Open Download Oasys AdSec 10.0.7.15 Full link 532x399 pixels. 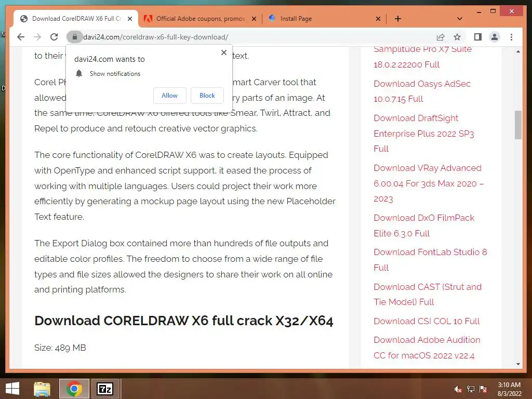(x=422, y=91)
